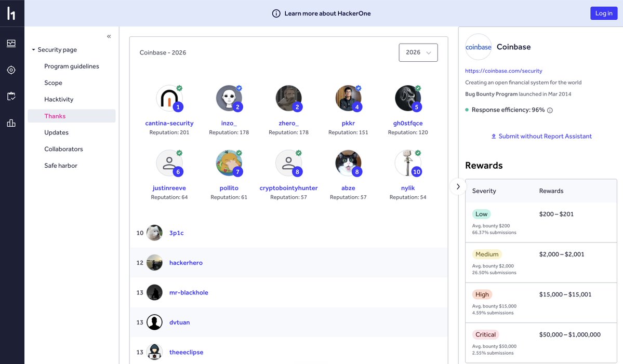Click the Coinbase logo avatar
The height and width of the screenshot is (364, 623).
479,47
